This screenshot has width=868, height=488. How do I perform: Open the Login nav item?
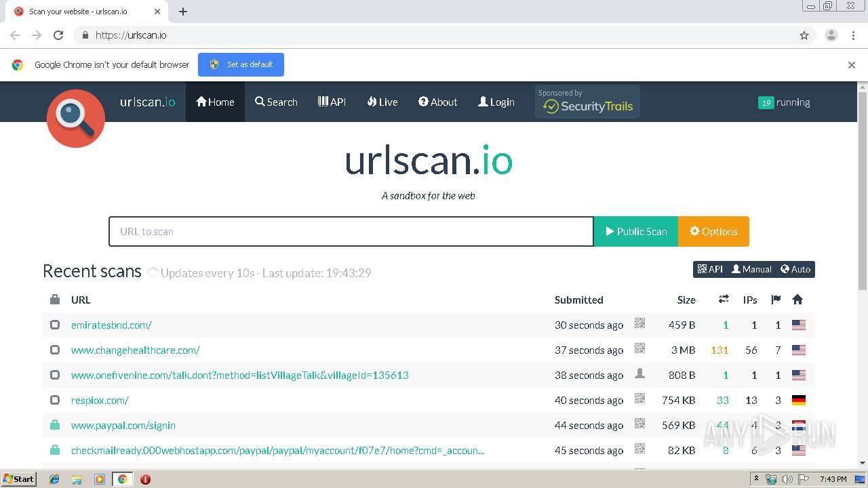pyautogui.click(x=496, y=102)
